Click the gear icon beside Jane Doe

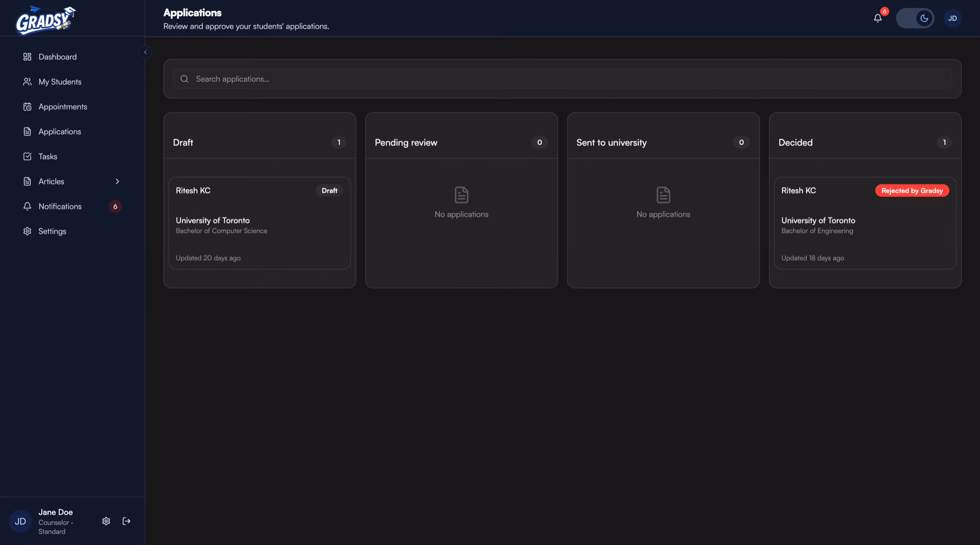[x=106, y=521]
